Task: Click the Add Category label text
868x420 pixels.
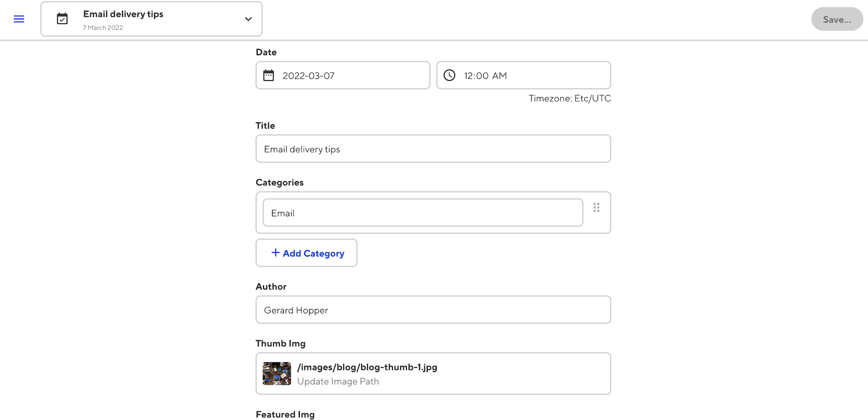Action: click(x=313, y=254)
